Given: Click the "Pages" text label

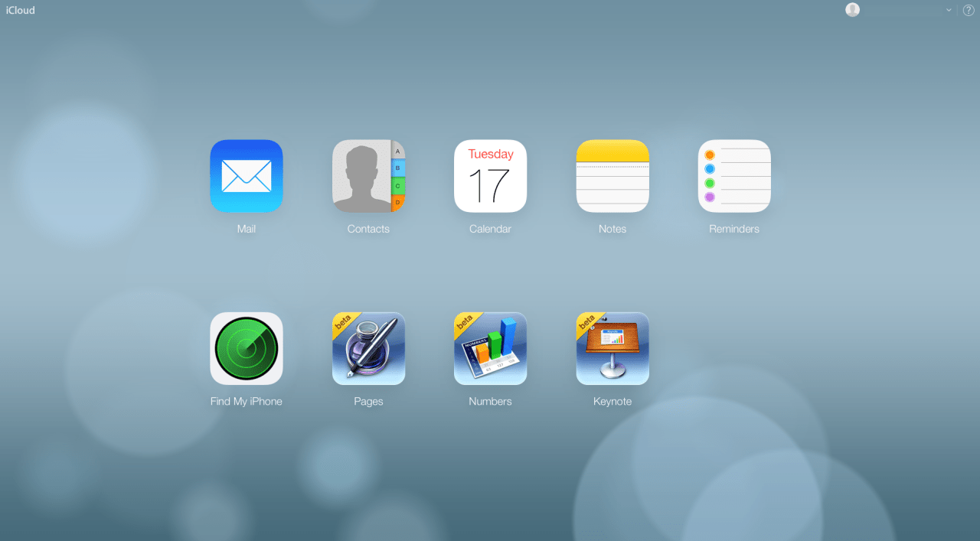Looking at the screenshot, I should coord(368,401).
